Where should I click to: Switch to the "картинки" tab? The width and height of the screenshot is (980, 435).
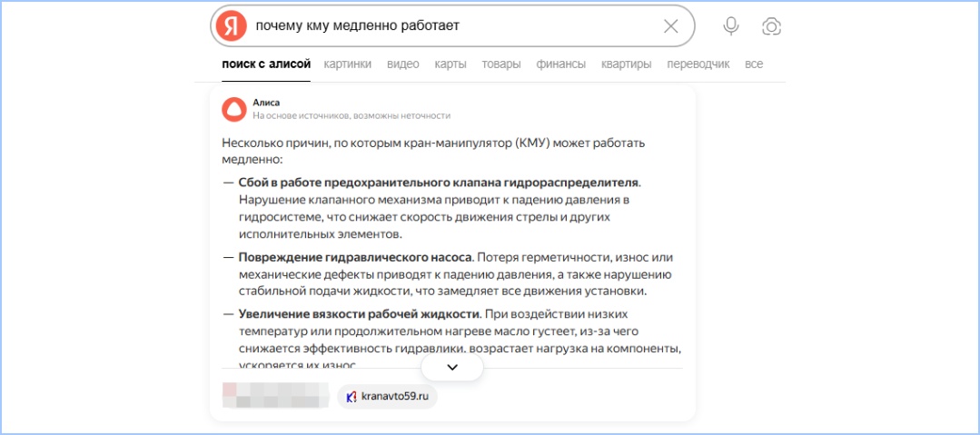click(x=348, y=64)
